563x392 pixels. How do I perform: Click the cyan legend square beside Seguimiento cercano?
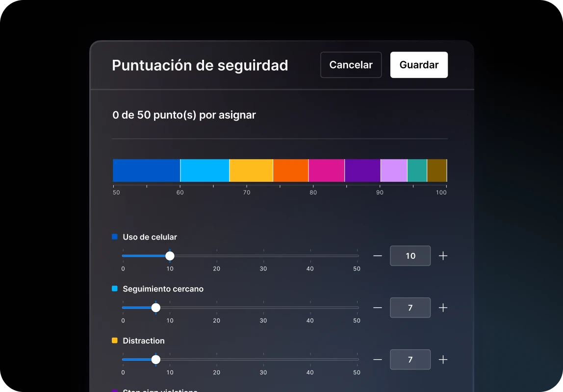tap(115, 289)
